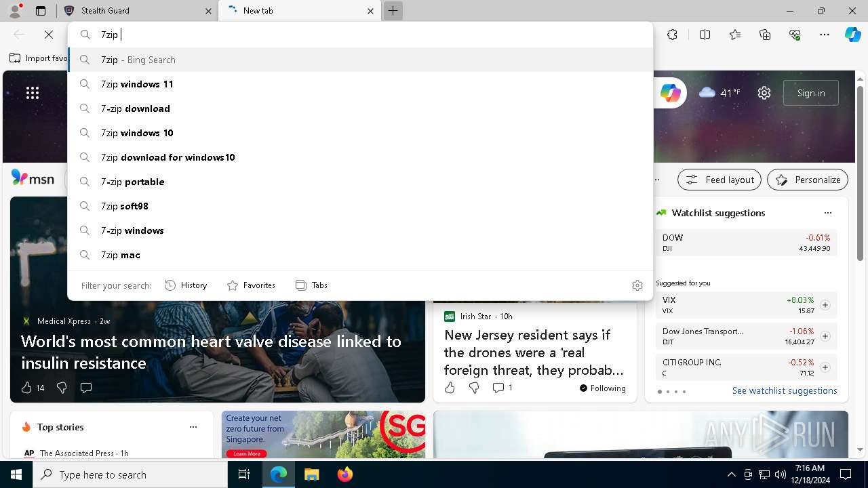The image size is (868, 488).
Task: Toggle Following for Irish Star
Action: (602, 388)
